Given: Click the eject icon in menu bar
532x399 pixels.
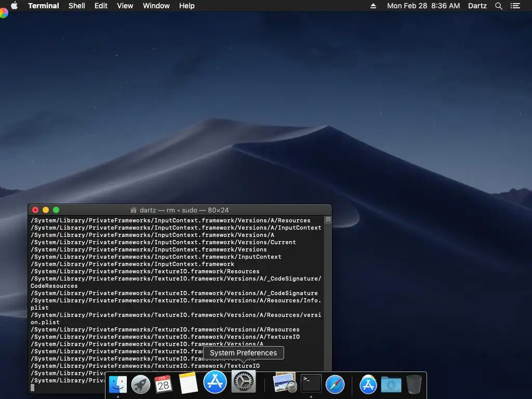Looking at the screenshot, I should (x=373, y=6).
